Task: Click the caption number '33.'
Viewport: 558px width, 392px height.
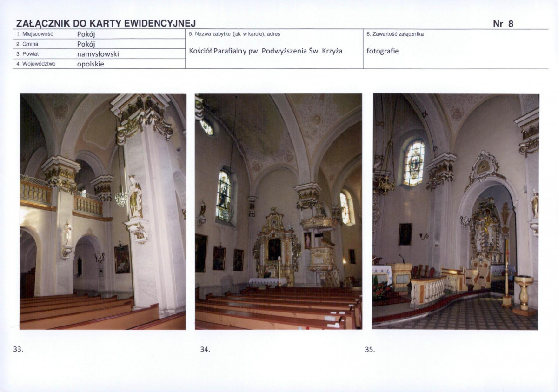Action: click(x=18, y=349)
